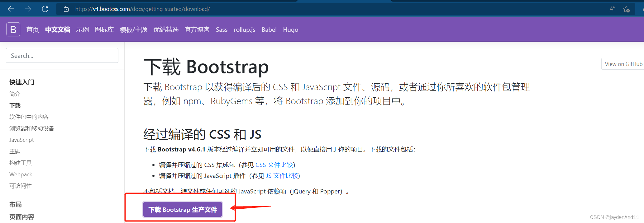Open 下载 in the sidebar

coord(15,105)
